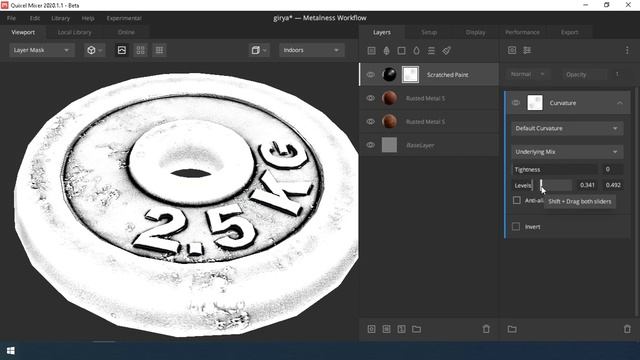
Task: Open the Indoors environment dropdown
Action: tap(311, 50)
